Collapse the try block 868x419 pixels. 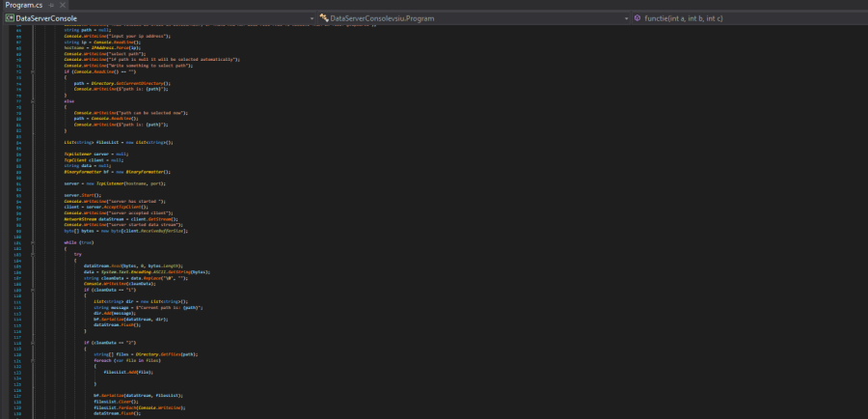pos(33,255)
